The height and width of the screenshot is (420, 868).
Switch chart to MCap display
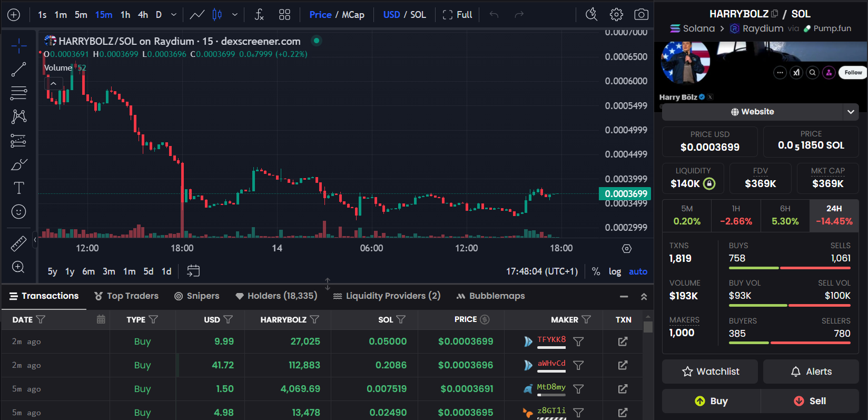353,15
